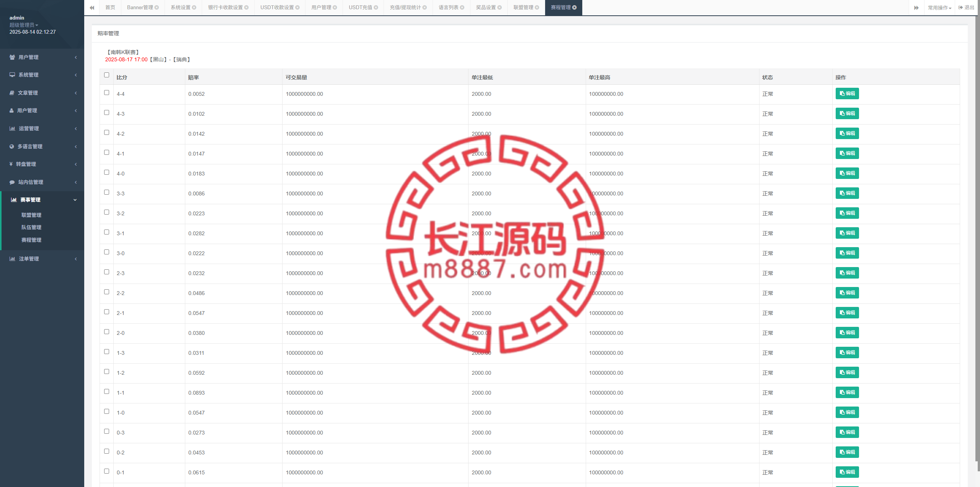Click the chat bubble icon beside 站内信管理
This screenshot has height=487, width=980.
pyautogui.click(x=12, y=182)
